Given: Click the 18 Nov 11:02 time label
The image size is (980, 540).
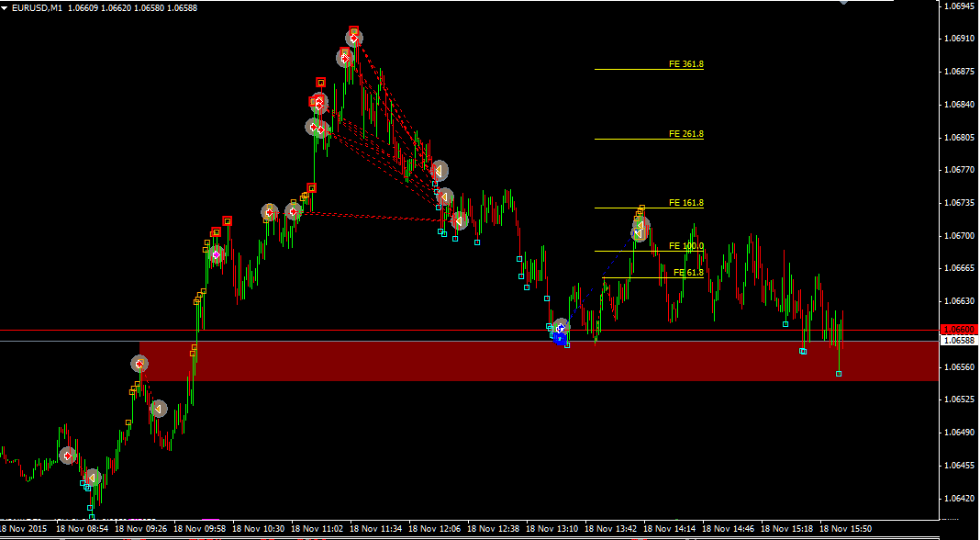Looking at the screenshot, I should (317, 529).
